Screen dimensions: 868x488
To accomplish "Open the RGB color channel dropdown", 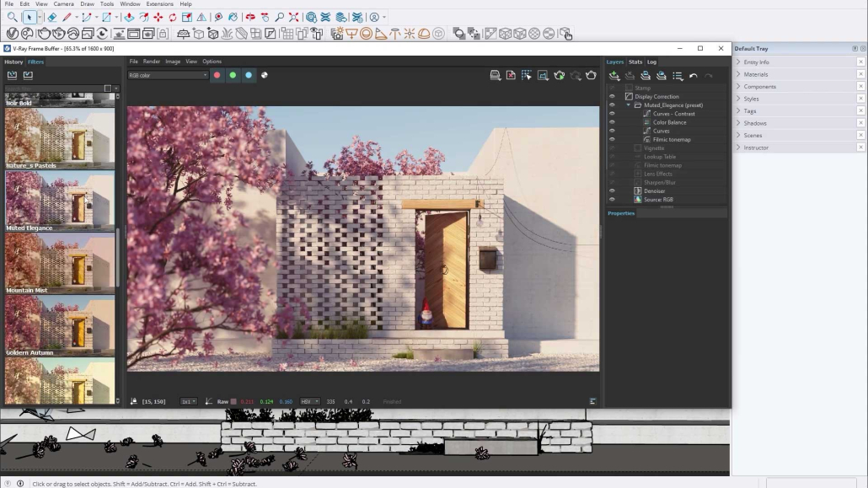I will [168, 75].
